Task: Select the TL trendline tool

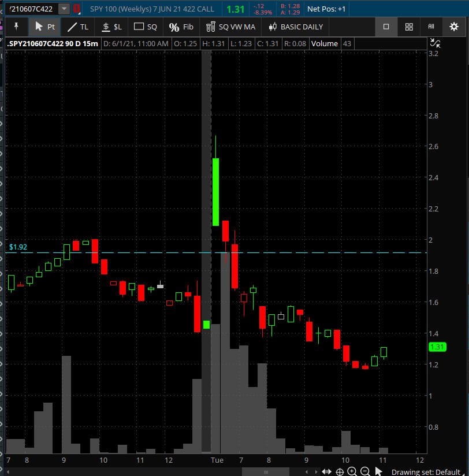Action: (x=78, y=27)
